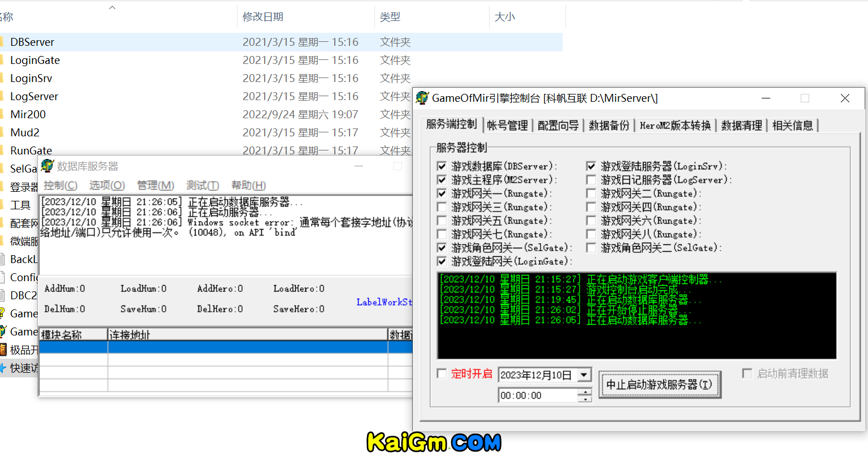Enable game gateway three Rungate checkbox
868x465 pixels.
442,207
